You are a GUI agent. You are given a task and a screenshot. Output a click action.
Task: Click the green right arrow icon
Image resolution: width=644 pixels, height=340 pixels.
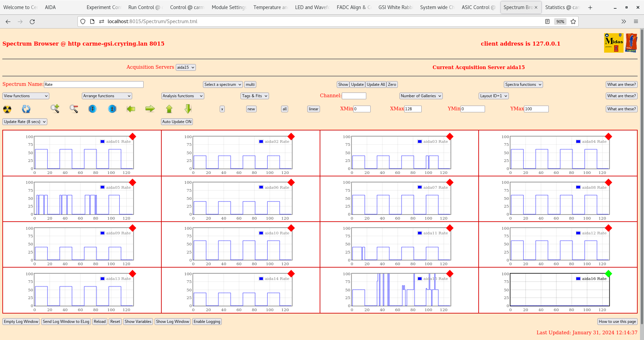click(x=150, y=109)
